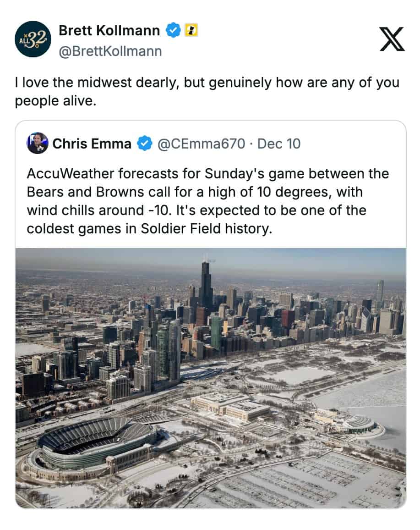Enlarge the snowy Chicago skyline photo

210,321
